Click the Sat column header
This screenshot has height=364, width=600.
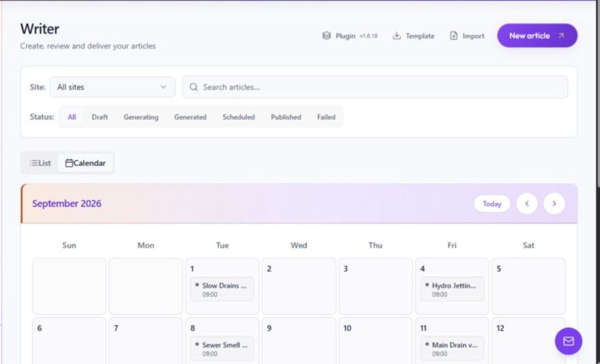click(x=528, y=245)
